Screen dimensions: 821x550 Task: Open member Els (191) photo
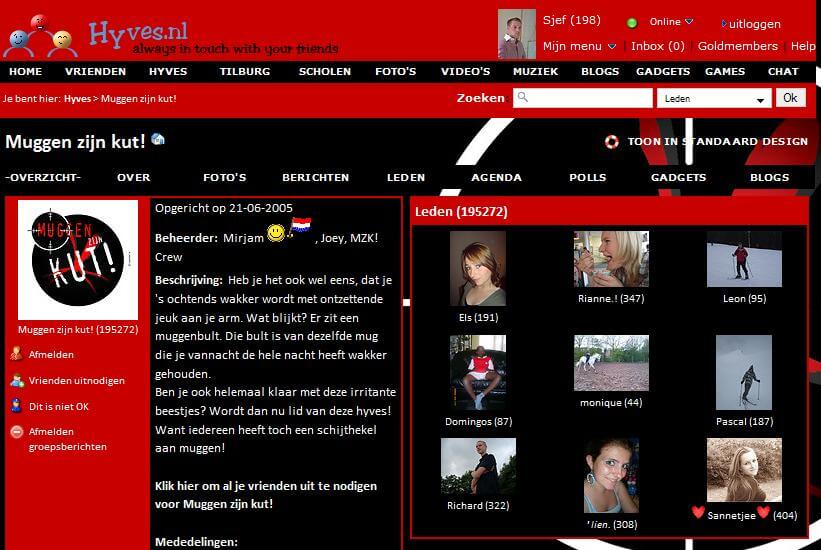tap(478, 268)
